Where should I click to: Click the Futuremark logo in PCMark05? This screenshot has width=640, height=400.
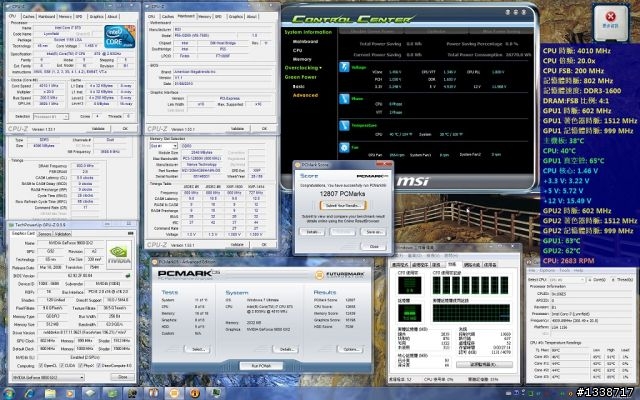[x=341, y=274]
